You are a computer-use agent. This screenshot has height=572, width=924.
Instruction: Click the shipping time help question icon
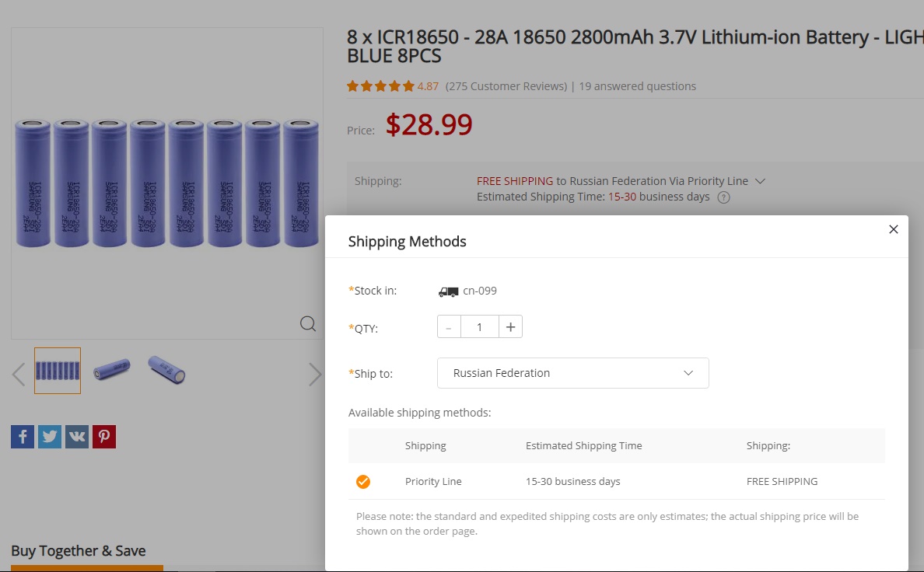coord(723,197)
